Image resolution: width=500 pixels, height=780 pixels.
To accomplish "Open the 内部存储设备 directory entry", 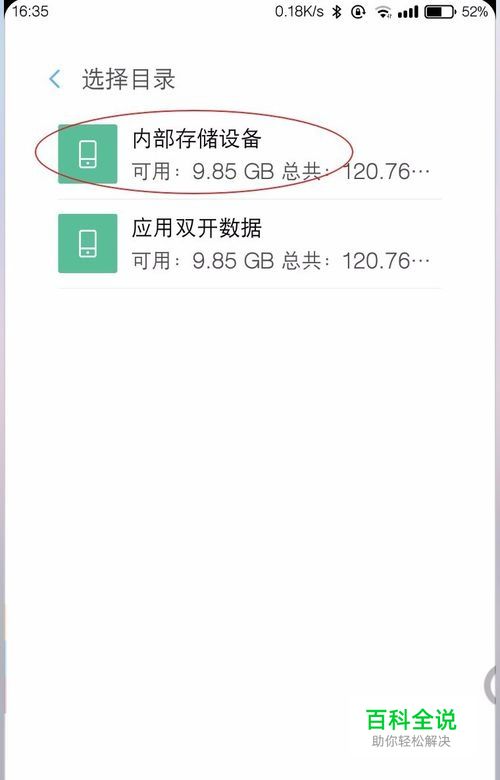I will [250, 154].
